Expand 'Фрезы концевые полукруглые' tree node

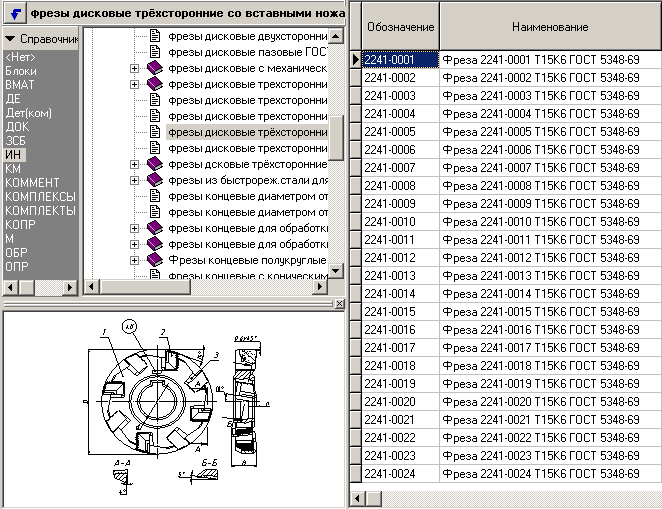tap(135, 260)
